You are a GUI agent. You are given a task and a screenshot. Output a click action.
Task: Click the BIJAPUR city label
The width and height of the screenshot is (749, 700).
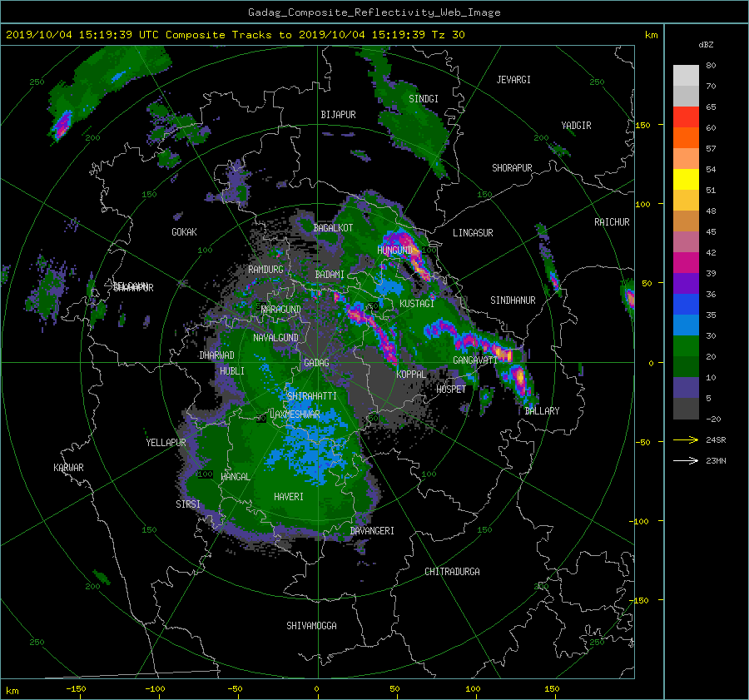click(x=338, y=115)
